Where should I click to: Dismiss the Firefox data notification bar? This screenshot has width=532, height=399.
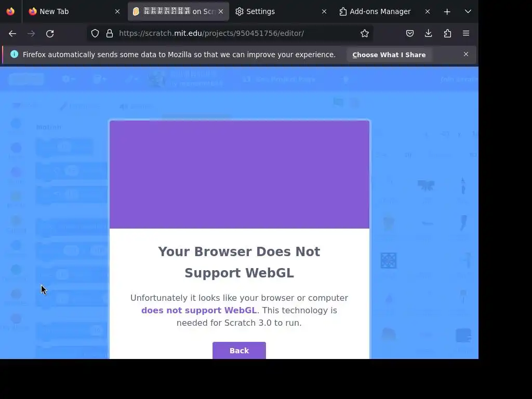point(466,54)
